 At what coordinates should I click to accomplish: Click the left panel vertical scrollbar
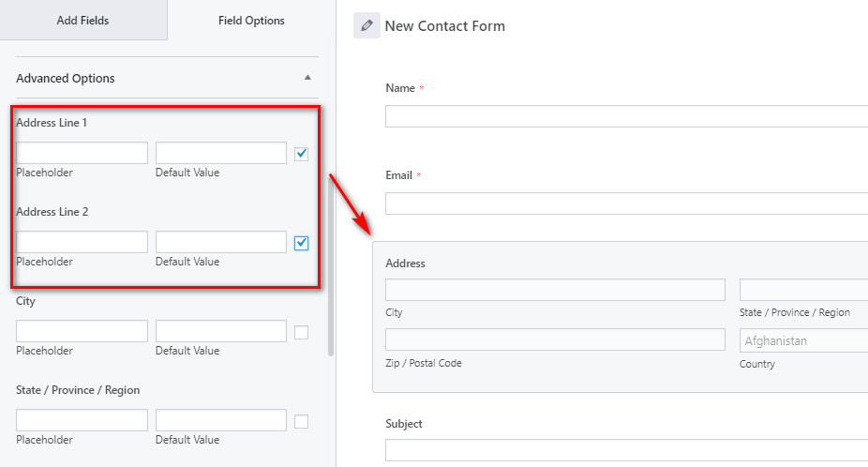(330, 281)
